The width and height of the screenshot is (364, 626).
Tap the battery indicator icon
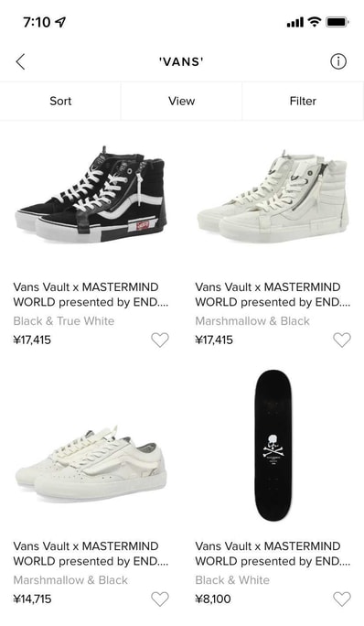[x=337, y=22]
